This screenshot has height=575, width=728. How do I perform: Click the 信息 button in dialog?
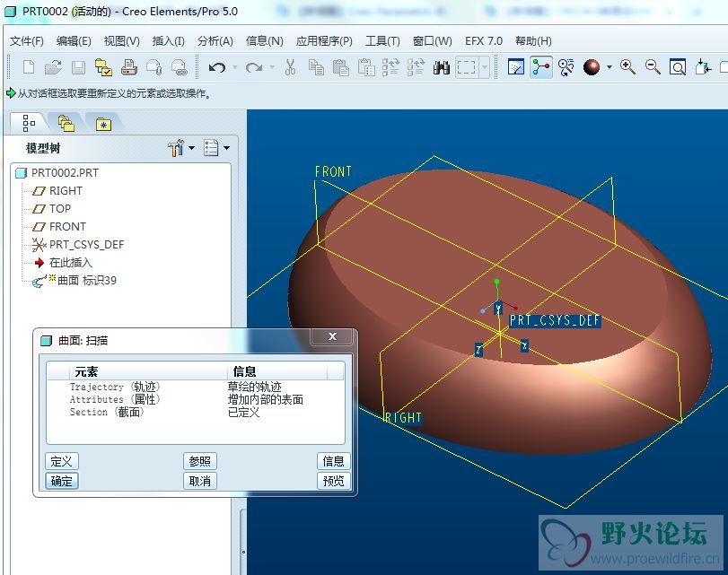pos(333,461)
